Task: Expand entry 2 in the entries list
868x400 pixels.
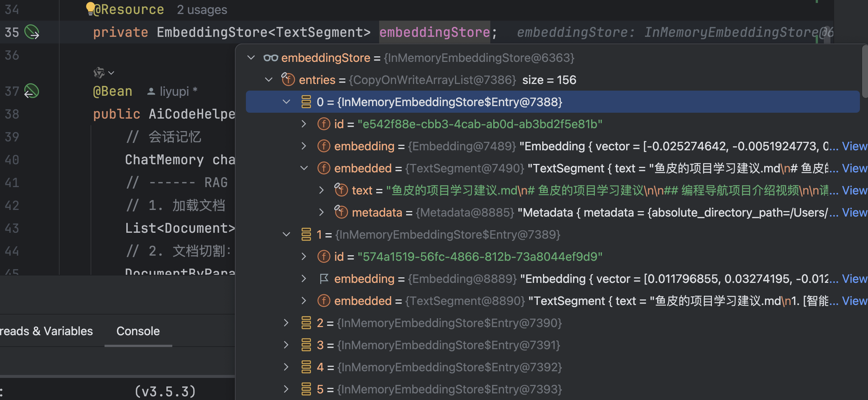Action: pyautogui.click(x=286, y=323)
